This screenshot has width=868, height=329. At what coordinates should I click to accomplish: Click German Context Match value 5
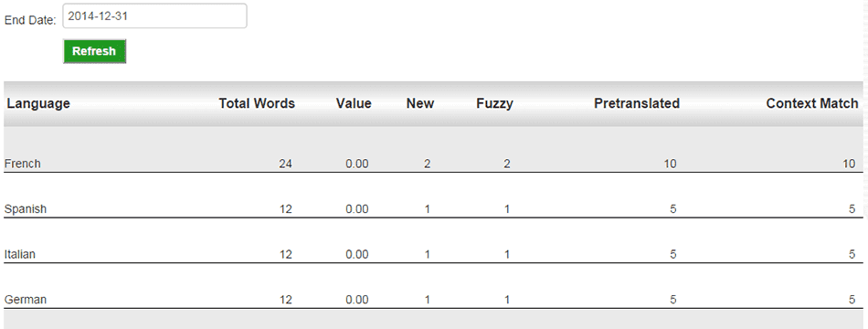(x=852, y=300)
